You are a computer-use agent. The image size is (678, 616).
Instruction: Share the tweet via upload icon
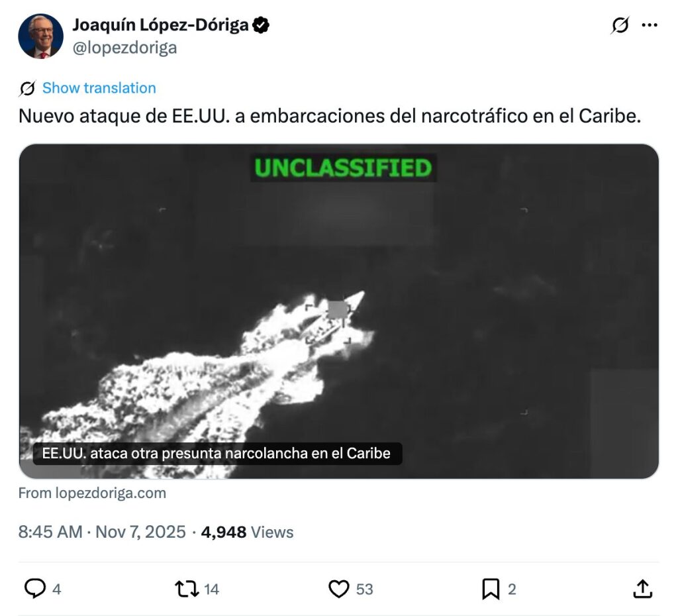point(642,589)
